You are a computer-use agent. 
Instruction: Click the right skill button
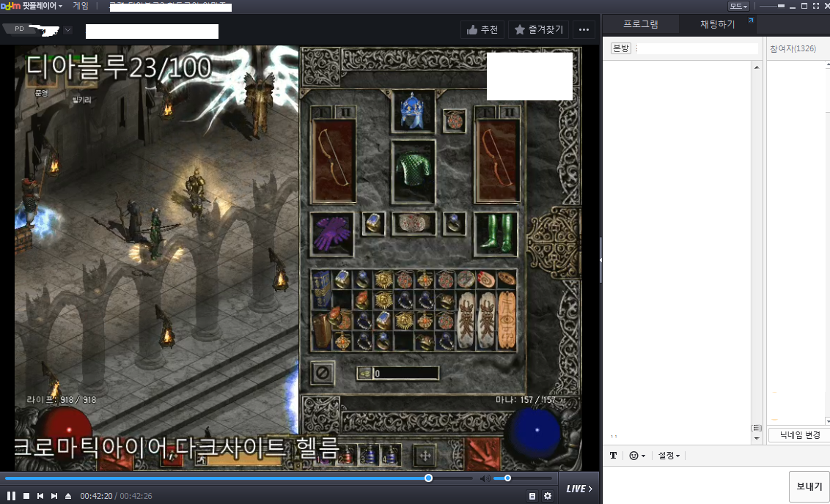[482, 453]
